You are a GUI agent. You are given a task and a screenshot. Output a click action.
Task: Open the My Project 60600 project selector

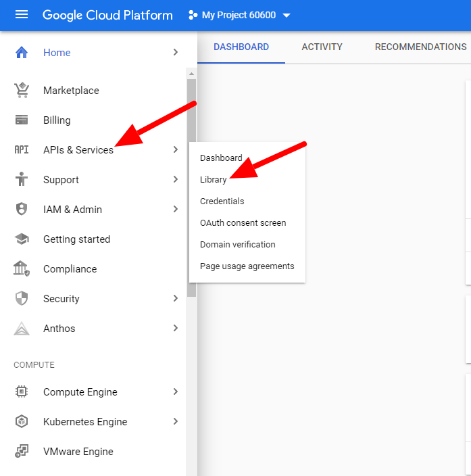coord(239,15)
